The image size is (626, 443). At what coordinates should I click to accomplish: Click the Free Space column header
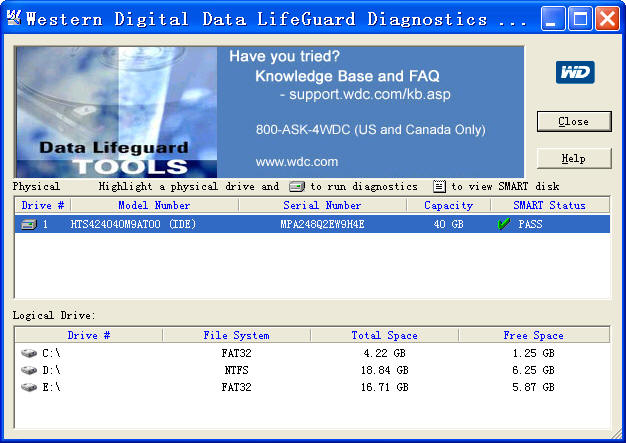pyautogui.click(x=533, y=335)
